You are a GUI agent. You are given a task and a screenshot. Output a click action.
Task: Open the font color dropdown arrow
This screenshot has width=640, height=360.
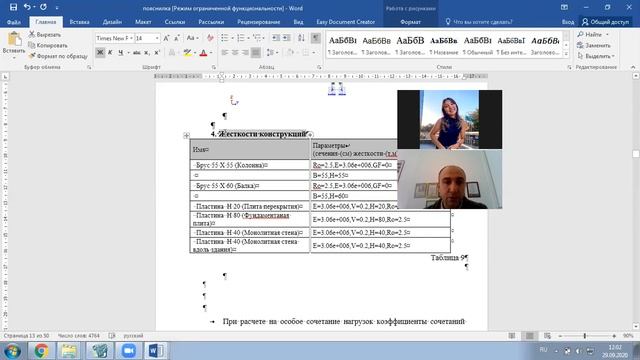coord(211,53)
